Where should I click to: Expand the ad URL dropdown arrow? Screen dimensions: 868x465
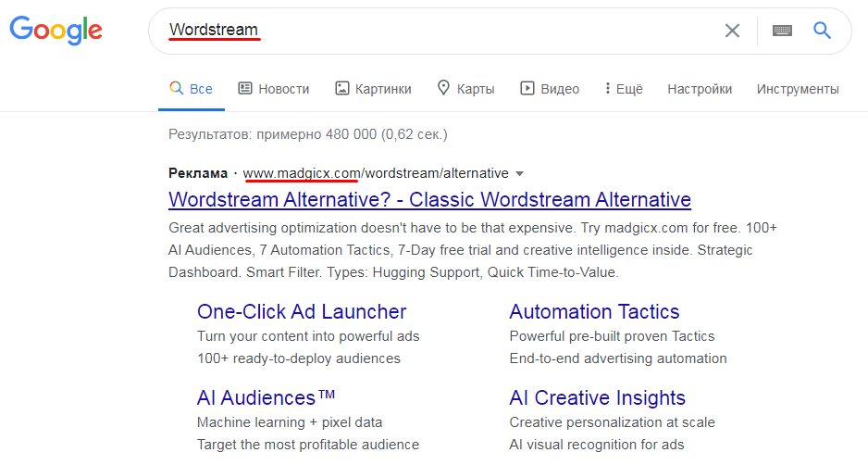519,174
